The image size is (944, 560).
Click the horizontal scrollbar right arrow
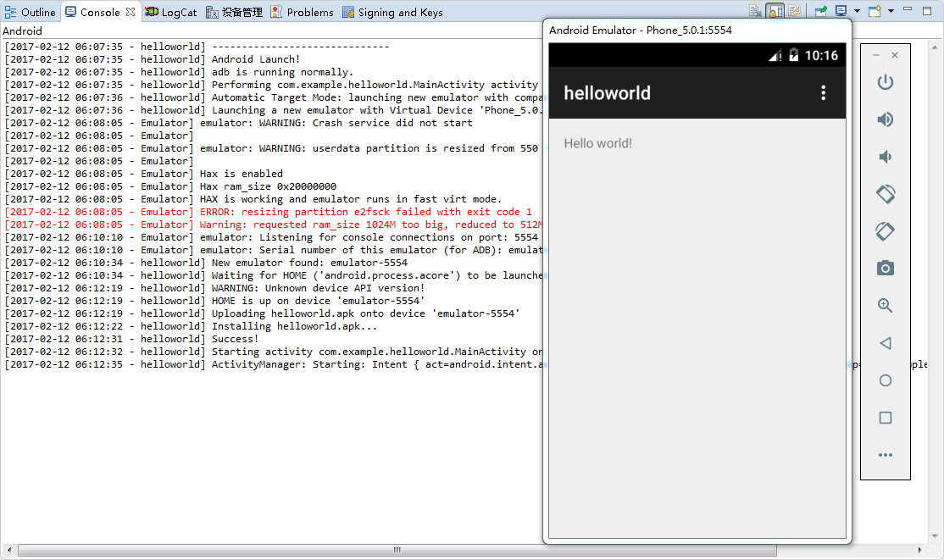[920, 551]
